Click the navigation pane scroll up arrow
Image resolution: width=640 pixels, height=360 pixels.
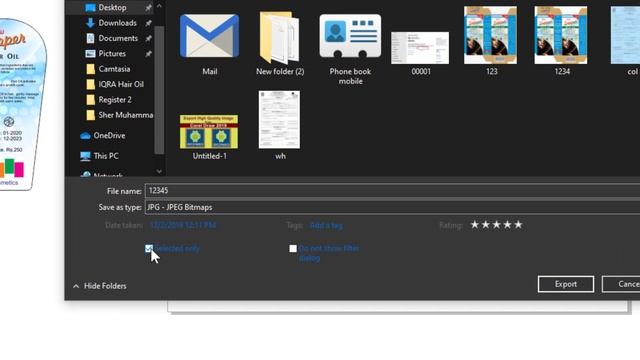(159, 7)
